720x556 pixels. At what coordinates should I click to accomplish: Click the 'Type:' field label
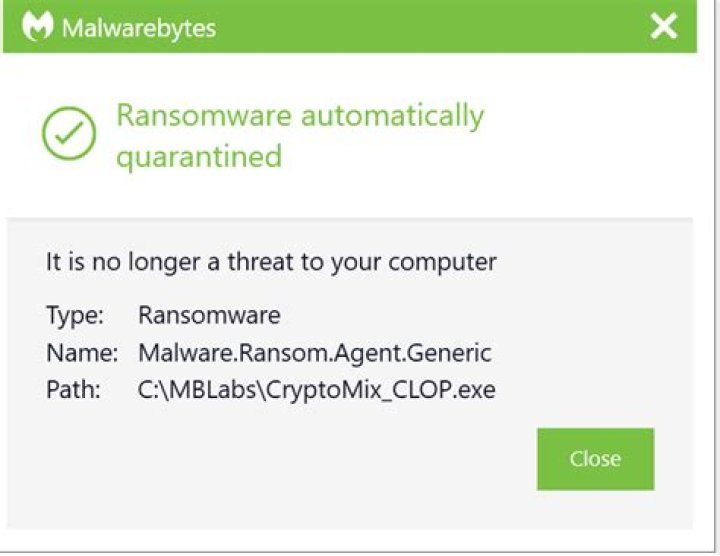75,316
